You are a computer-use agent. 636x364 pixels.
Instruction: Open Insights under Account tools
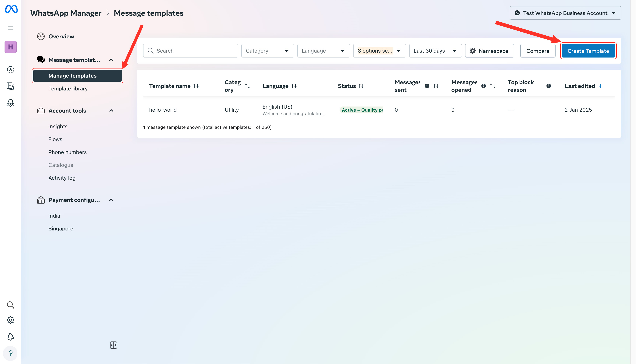point(58,127)
